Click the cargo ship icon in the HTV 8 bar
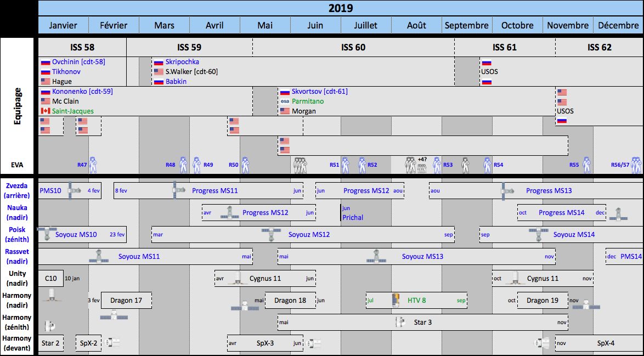644x356 pixels. 396,300
